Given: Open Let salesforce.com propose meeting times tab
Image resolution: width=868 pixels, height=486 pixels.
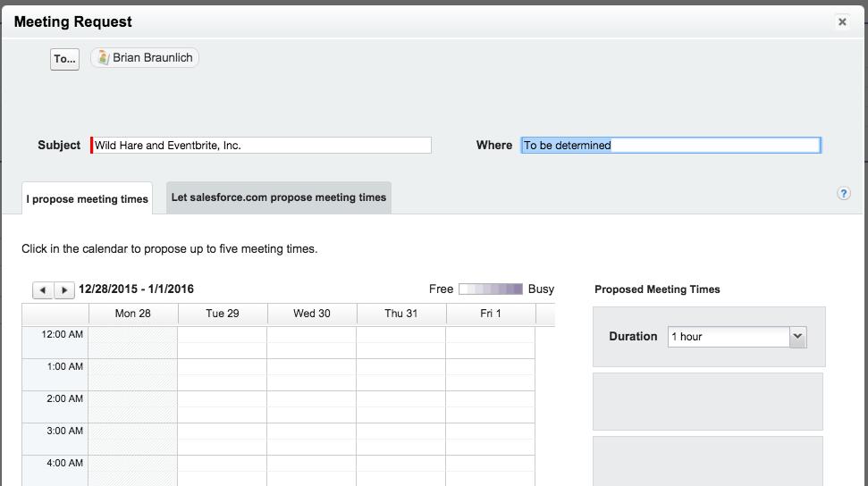Looking at the screenshot, I should [279, 197].
